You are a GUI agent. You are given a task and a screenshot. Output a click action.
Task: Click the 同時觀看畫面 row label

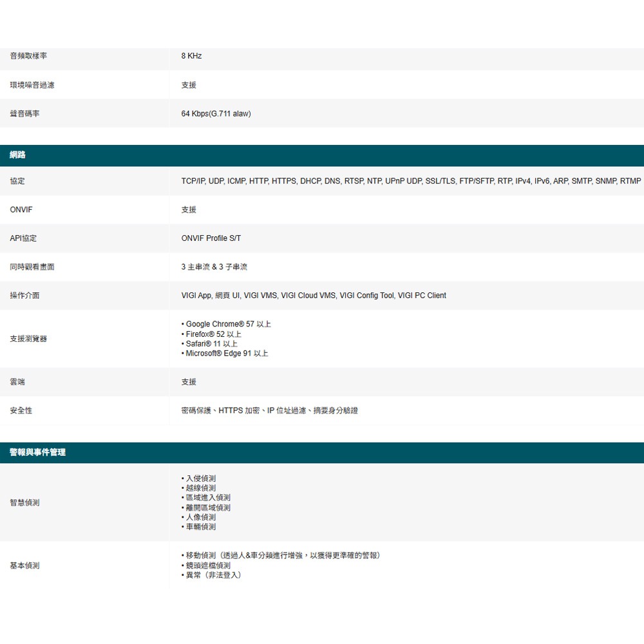point(32,267)
